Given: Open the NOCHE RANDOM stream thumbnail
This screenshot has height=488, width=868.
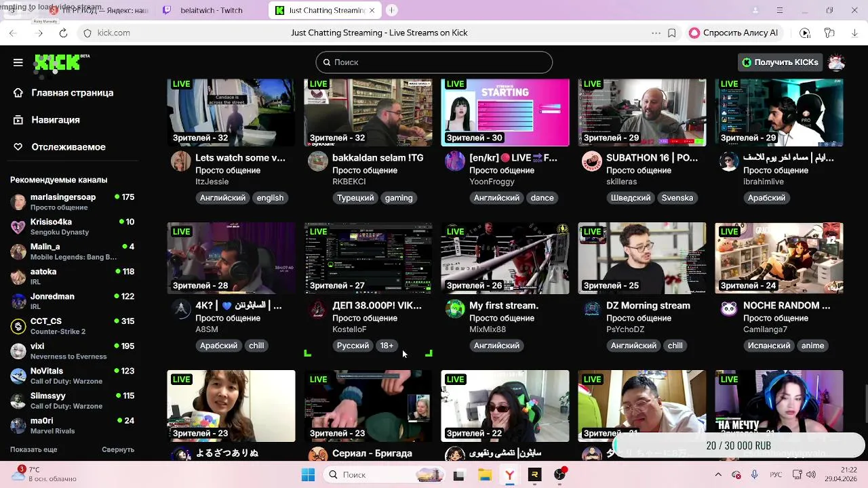Looking at the screenshot, I should click(x=779, y=258).
